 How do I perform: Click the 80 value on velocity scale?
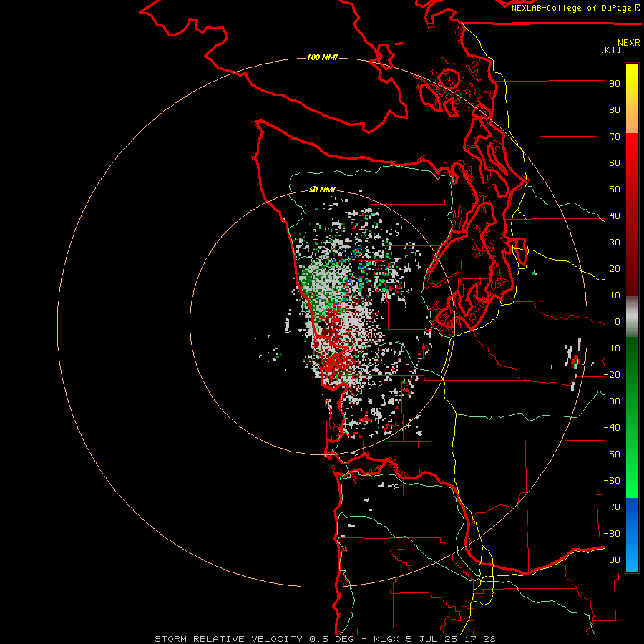[x=615, y=110]
